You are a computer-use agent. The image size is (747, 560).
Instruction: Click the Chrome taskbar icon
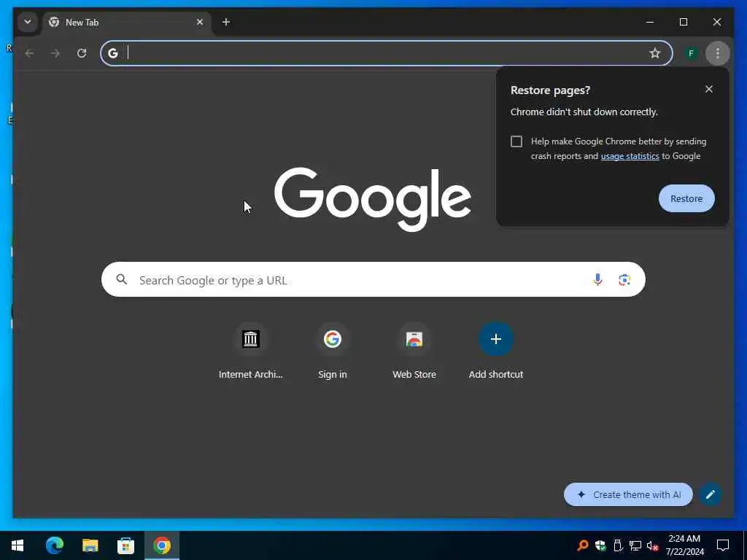[x=162, y=545]
